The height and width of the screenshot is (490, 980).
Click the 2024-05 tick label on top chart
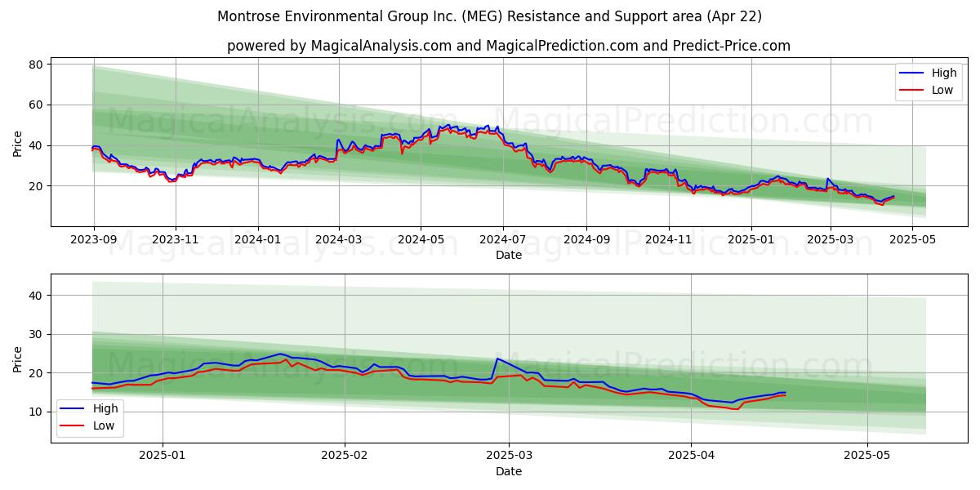pos(421,241)
